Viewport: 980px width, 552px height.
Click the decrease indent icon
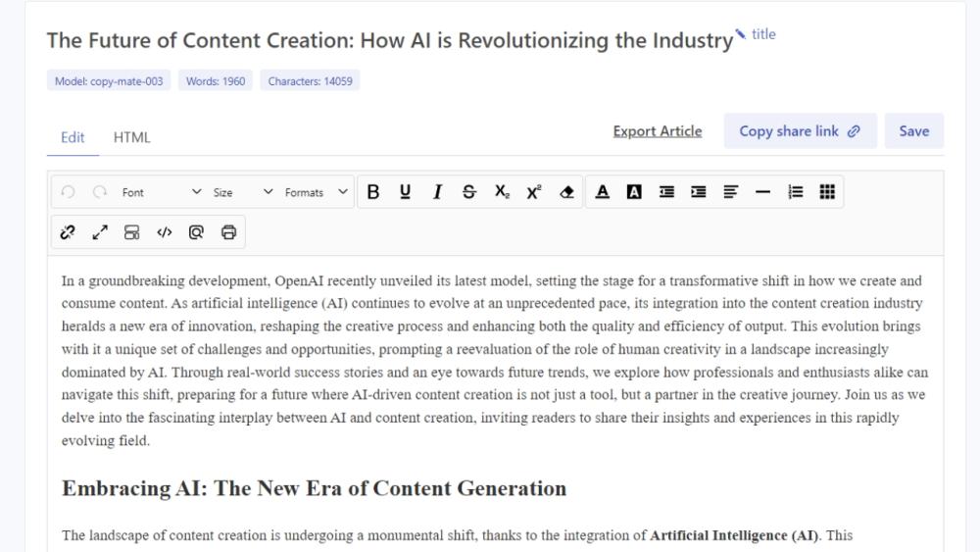[666, 192]
